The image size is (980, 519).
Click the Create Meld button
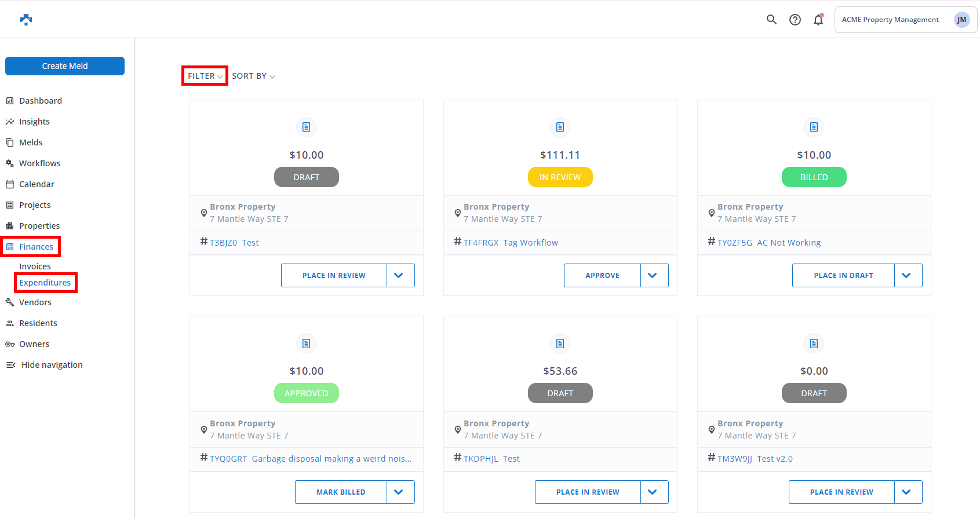(x=65, y=66)
